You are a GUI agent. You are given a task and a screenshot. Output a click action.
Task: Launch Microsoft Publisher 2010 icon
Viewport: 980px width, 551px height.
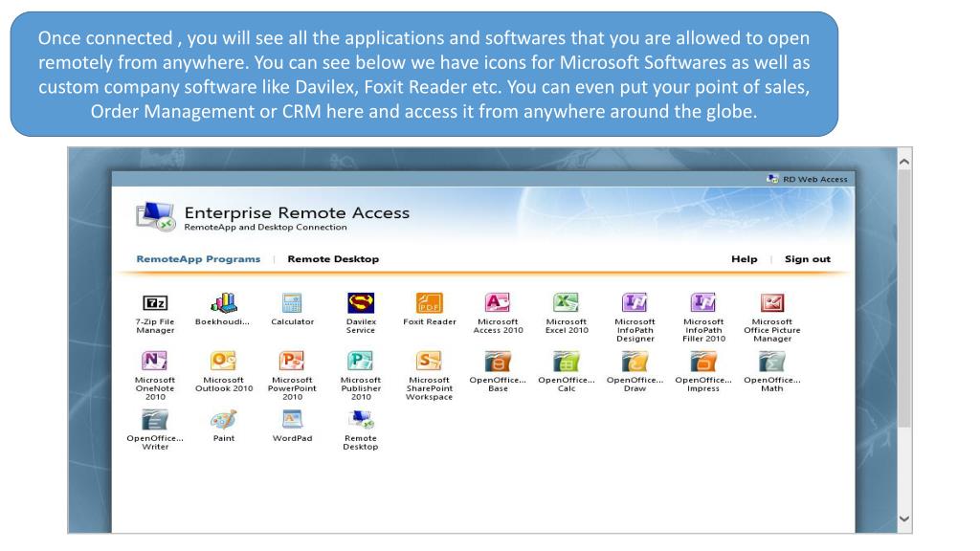point(361,361)
